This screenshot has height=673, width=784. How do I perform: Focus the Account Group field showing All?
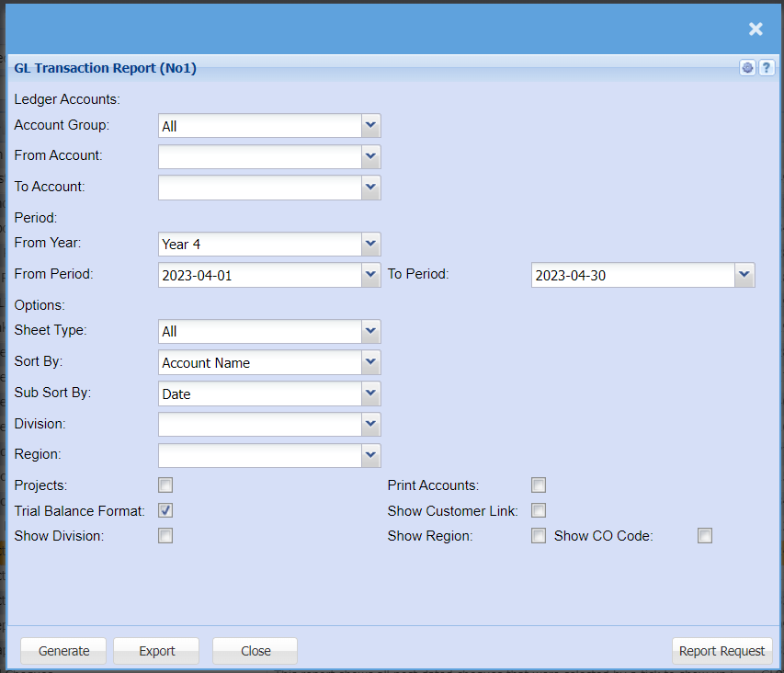[x=260, y=126]
